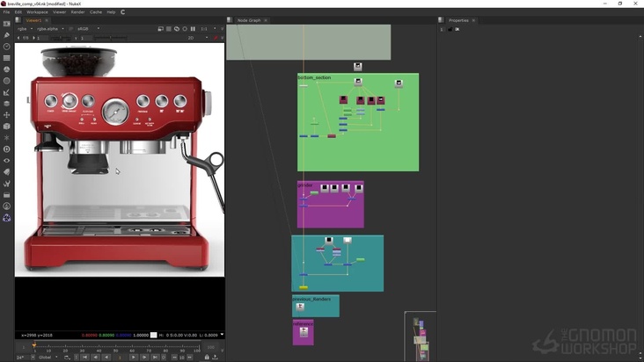Viewport: 644px width, 362px height.
Task: Click the white color sample swatch
Action: point(153,335)
